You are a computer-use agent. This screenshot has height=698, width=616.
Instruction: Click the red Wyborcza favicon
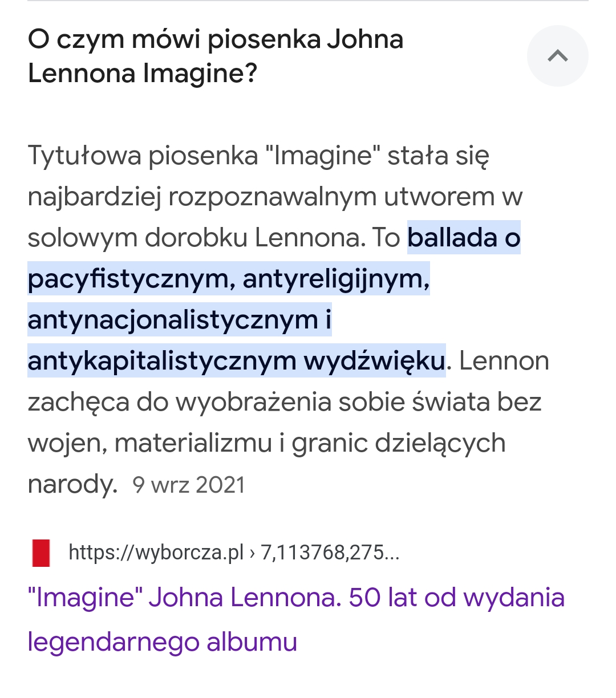pyautogui.click(x=41, y=553)
